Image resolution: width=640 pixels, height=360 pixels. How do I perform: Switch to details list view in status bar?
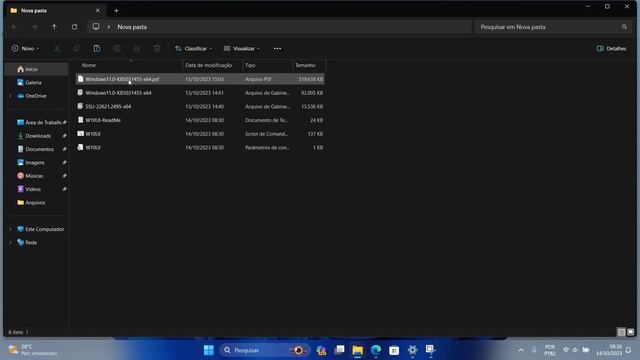(621, 332)
